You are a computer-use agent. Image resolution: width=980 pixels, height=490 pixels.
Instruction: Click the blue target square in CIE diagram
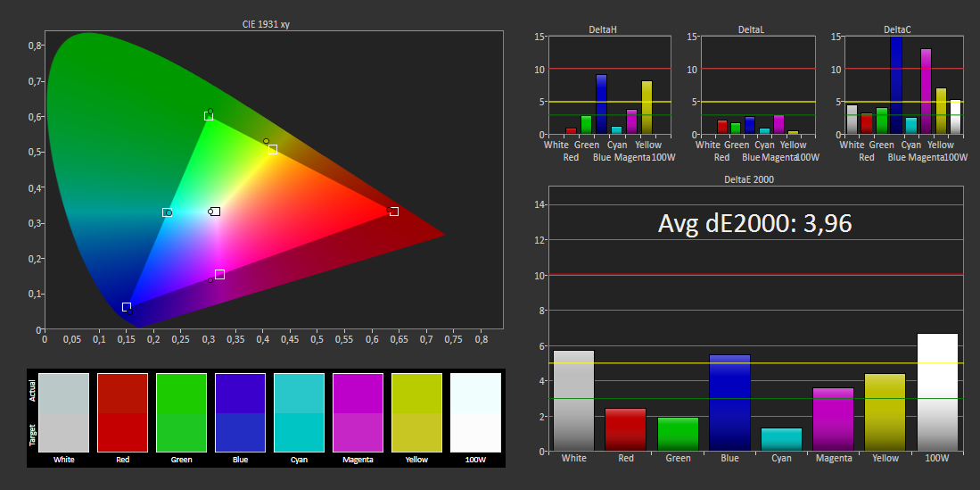coord(127,307)
